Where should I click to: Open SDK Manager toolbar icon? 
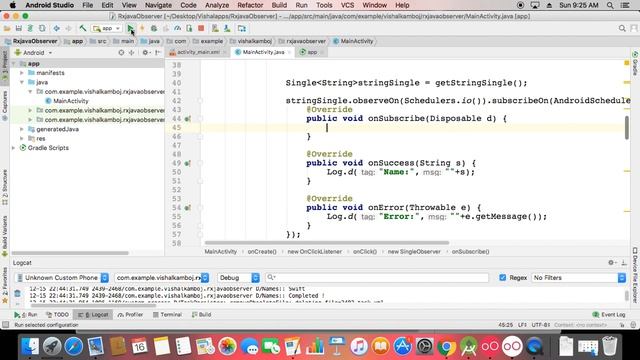[x=227, y=28]
